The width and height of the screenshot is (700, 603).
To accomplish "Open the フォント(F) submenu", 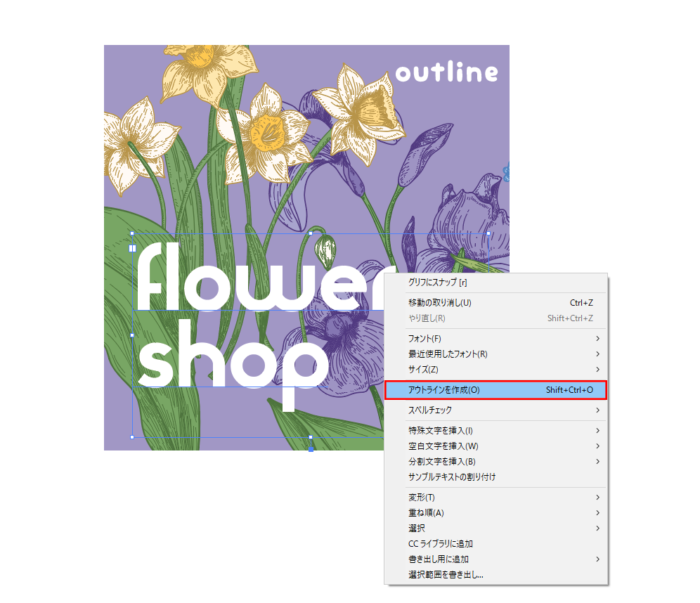I will point(495,339).
